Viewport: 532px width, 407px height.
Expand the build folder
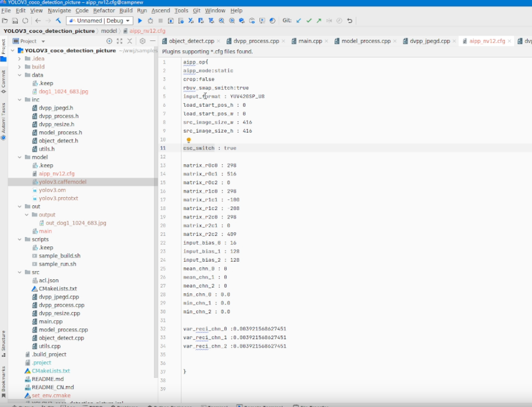tap(19, 67)
